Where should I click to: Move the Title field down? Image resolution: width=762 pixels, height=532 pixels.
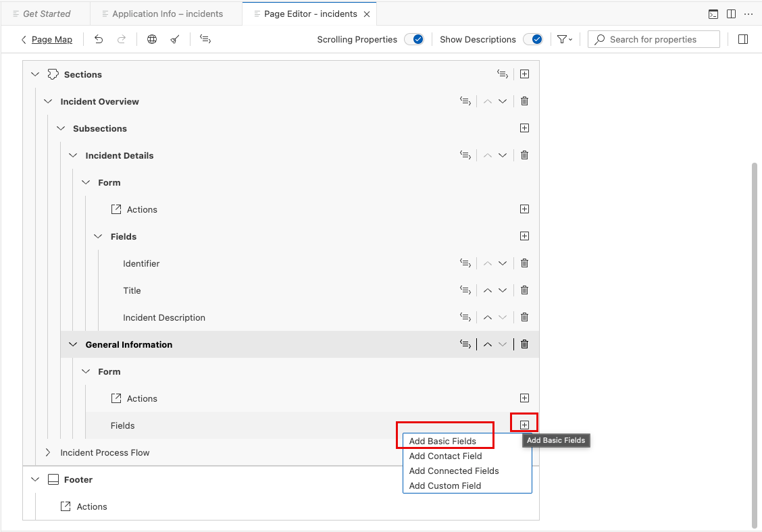[x=503, y=290]
